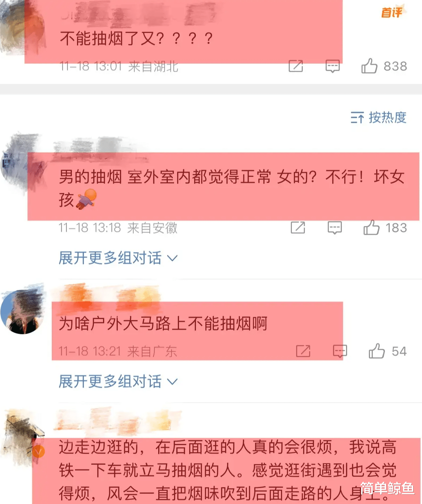Reply to the comment from 湖北
The height and width of the screenshot is (504, 422).
click(332, 66)
